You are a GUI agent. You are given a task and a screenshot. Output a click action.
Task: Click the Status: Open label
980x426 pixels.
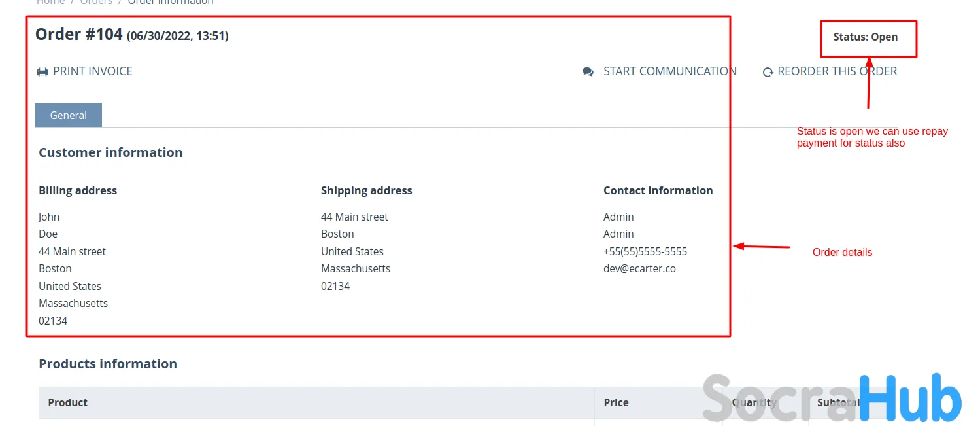click(865, 37)
